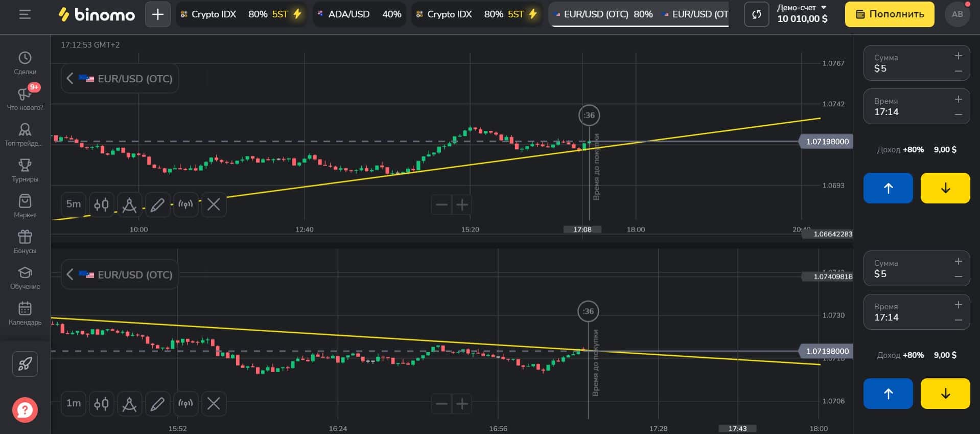The height and width of the screenshot is (434, 980).
Task: Open the 1m timeframe selector on bottom chart
Action: click(x=74, y=403)
